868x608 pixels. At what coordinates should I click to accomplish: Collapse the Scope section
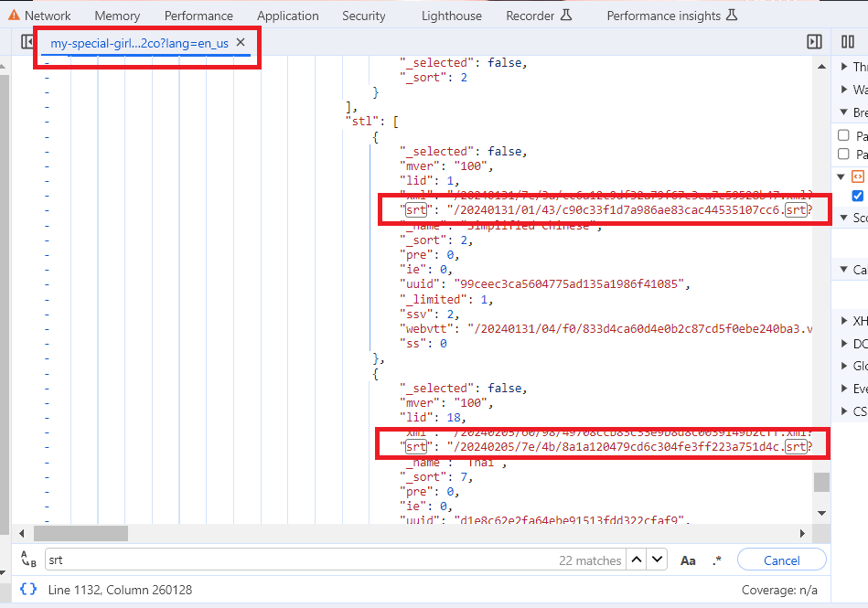click(x=844, y=218)
